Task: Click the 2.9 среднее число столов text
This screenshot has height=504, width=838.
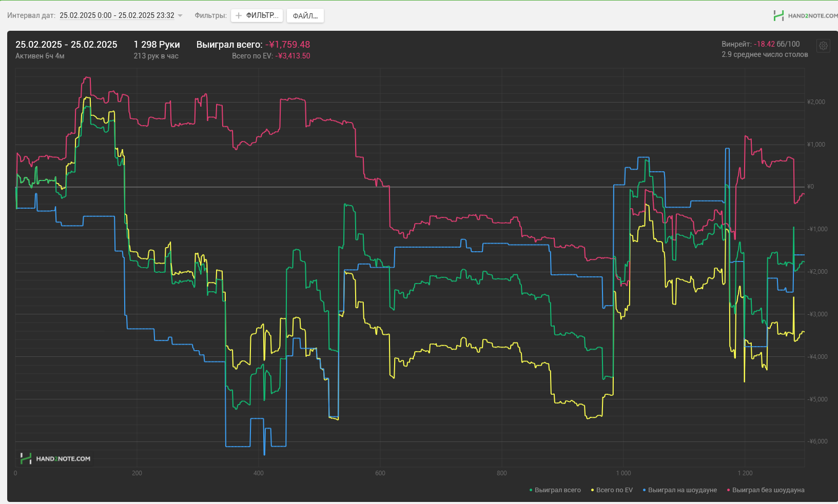Action: tap(765, 54)
